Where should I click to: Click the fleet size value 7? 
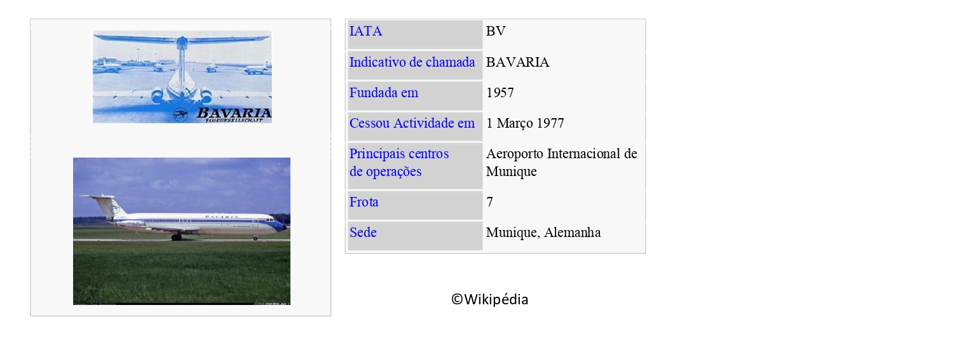pos(489,202)
